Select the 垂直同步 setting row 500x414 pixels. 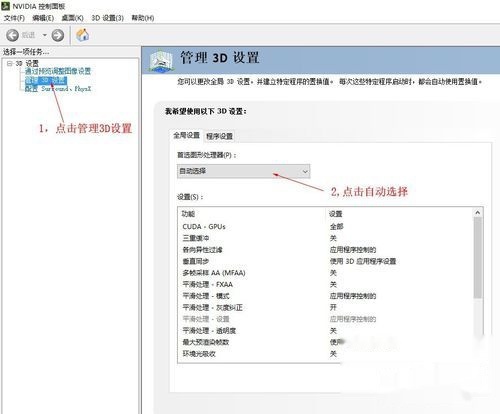327,261
